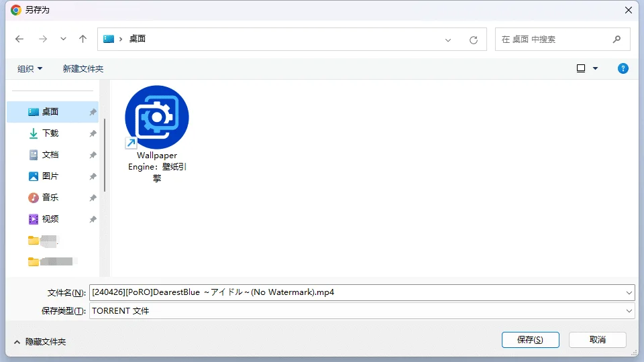Change view with the layout icon
The image size is (644, 362).
pyautogui.click(x=581, y=68)
